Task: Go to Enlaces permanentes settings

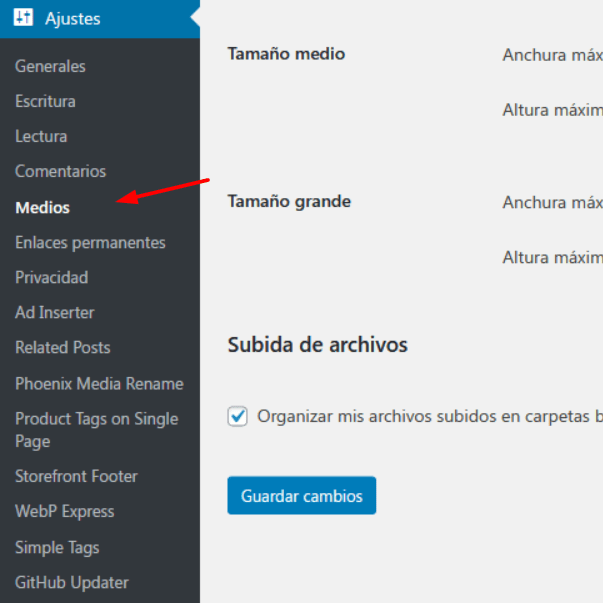Action: coord(90,243)
